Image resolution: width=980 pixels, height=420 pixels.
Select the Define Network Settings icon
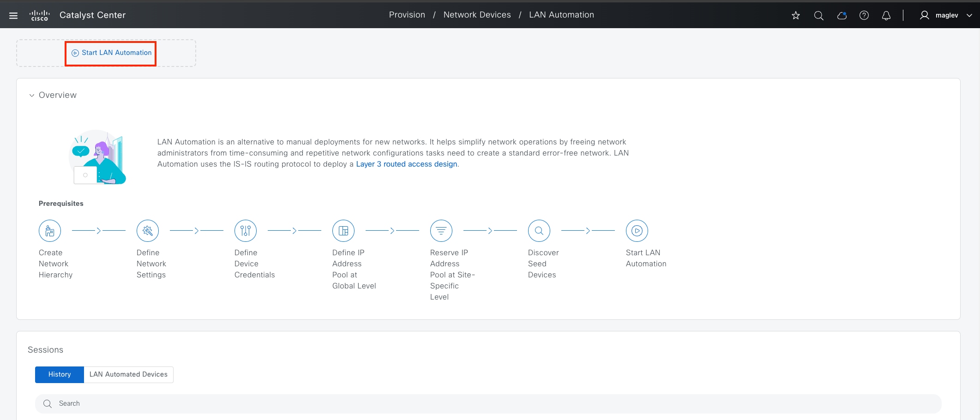[147, 231]
